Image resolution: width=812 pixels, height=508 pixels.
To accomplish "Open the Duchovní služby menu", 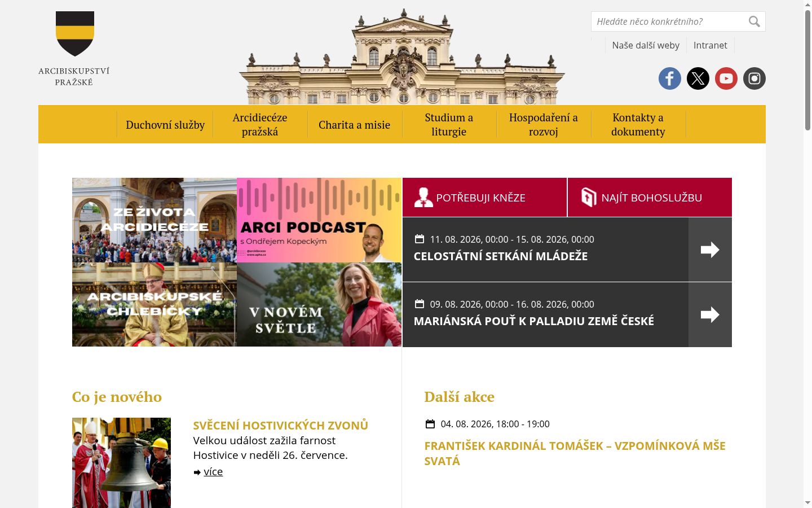I will coord(165,125).
